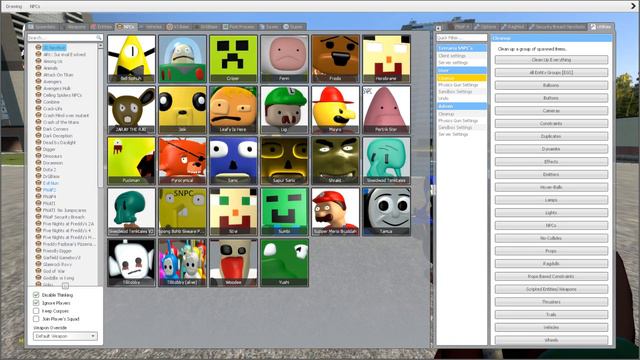Spawn the golden Super Sanic NPC
Screen dimensions: 640x360
tap(284, 161)
